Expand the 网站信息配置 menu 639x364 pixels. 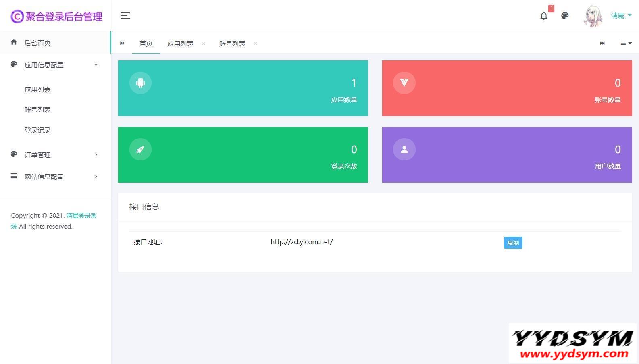(x=55, y=177)
